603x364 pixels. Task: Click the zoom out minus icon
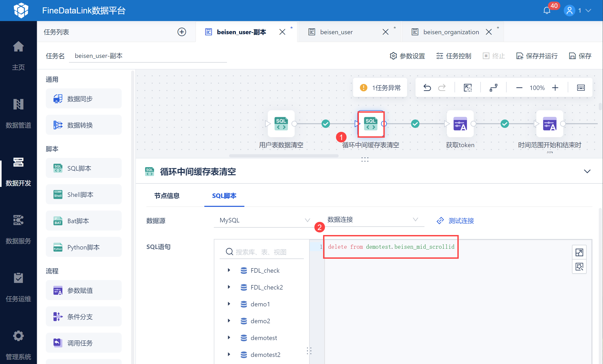pos(519,88)
